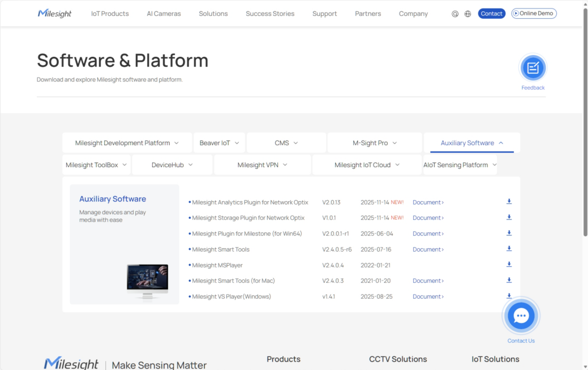Screen dimensions: 588x370
Task: Open Document link for Smart Tools (for Mac)
Action: [x=428, y=280]
